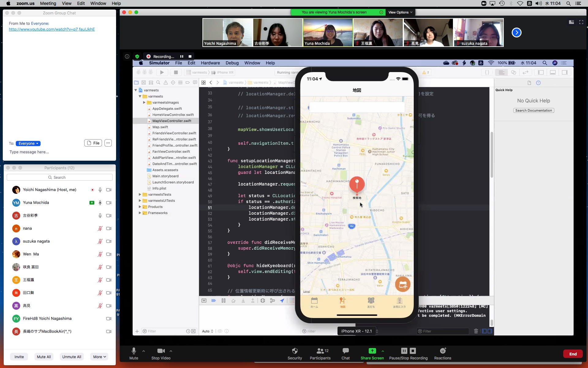Click the participants Search field
The width and height of the screenshot is (588, 368).
[x=60, y=177]
